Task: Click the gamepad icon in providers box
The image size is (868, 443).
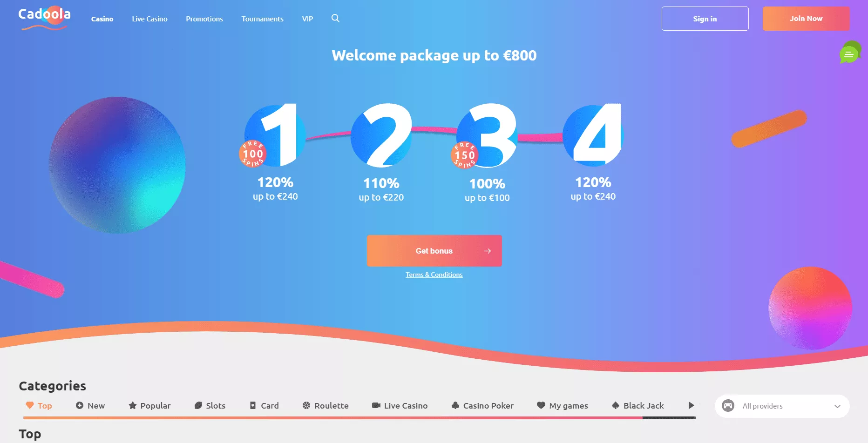Action: pyautogui.click(x=728, y=406)
